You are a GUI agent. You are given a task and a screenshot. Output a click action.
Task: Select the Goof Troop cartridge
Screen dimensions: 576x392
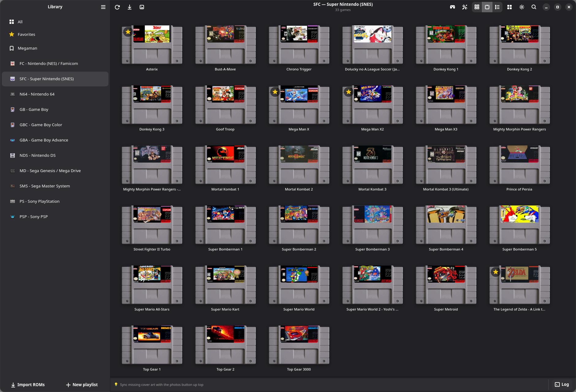tap(225, 105)
